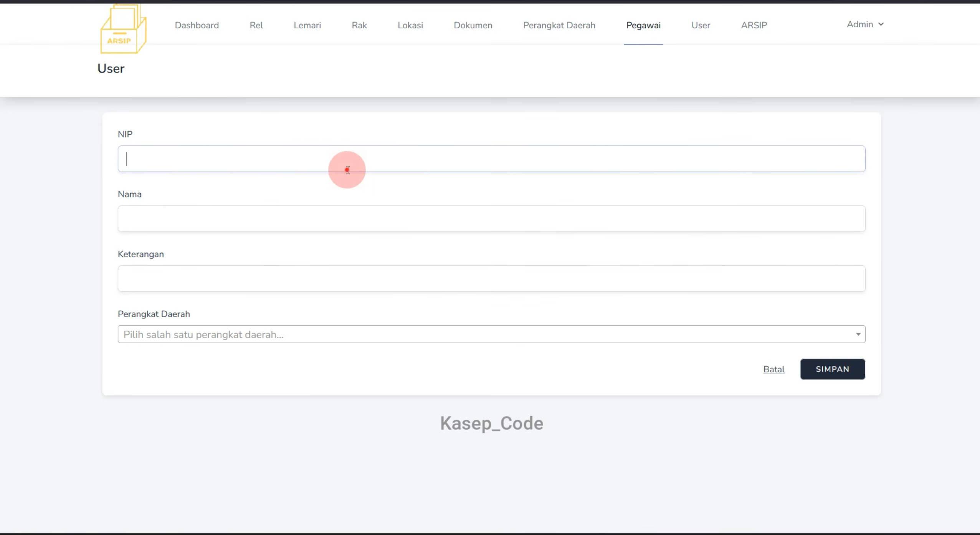Click the ARSIP box logo icon

[123, 29]
